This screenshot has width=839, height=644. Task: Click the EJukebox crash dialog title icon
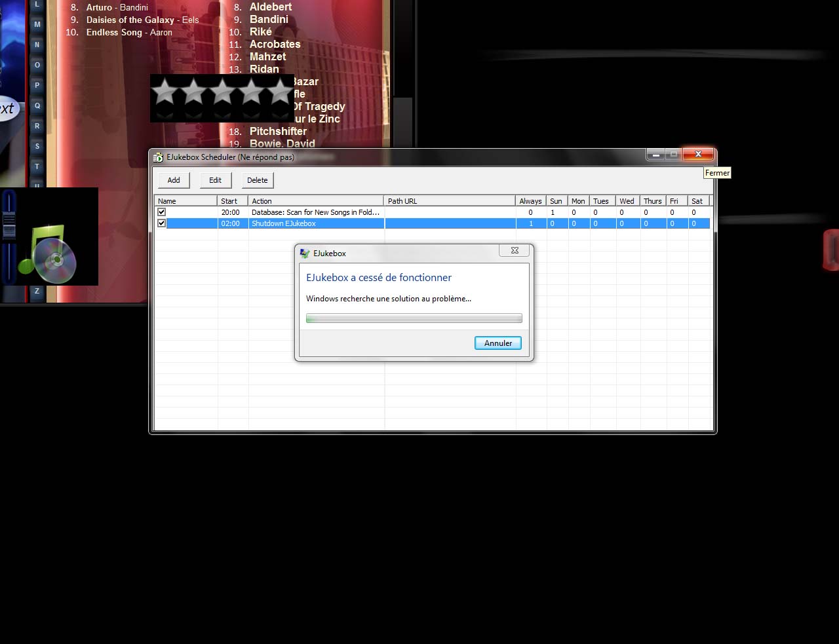(305, 254)
